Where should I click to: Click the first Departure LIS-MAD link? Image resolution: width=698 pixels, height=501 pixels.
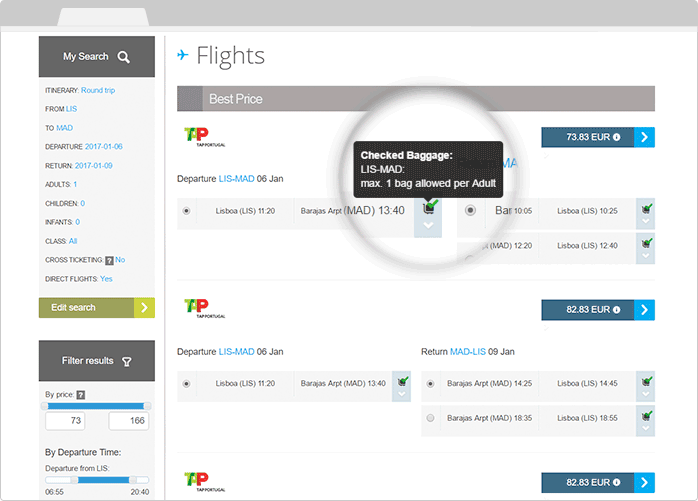point(236,179)
